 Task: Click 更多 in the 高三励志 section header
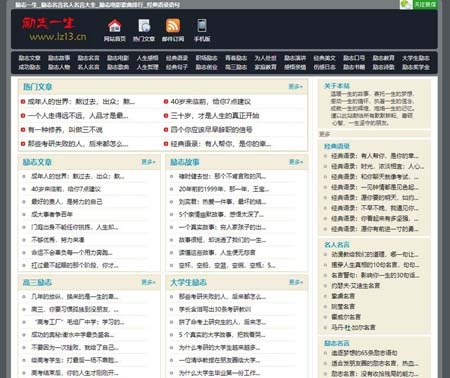pos(148,282)
